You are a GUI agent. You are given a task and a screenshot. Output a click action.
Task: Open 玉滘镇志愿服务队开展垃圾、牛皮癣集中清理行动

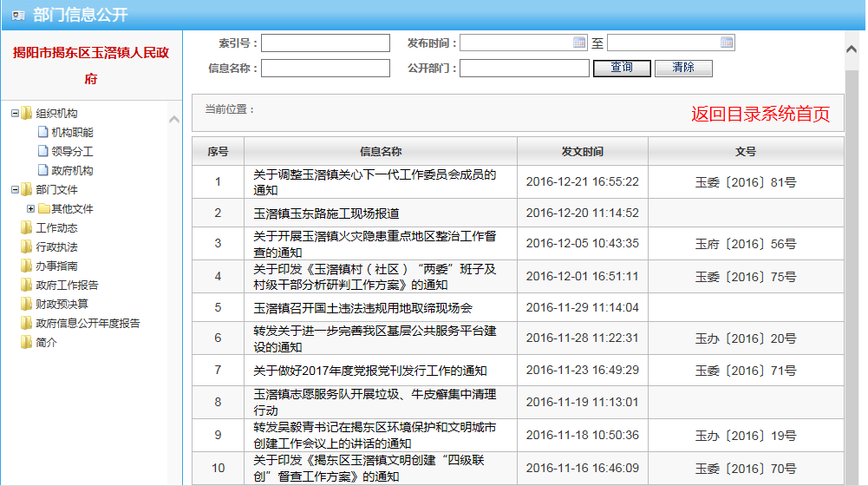point(375,403)
